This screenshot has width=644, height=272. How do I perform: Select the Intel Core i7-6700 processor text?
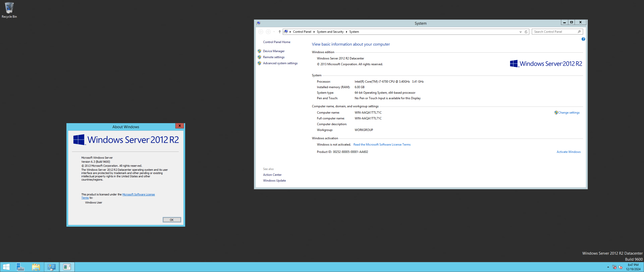click(389, 82)
